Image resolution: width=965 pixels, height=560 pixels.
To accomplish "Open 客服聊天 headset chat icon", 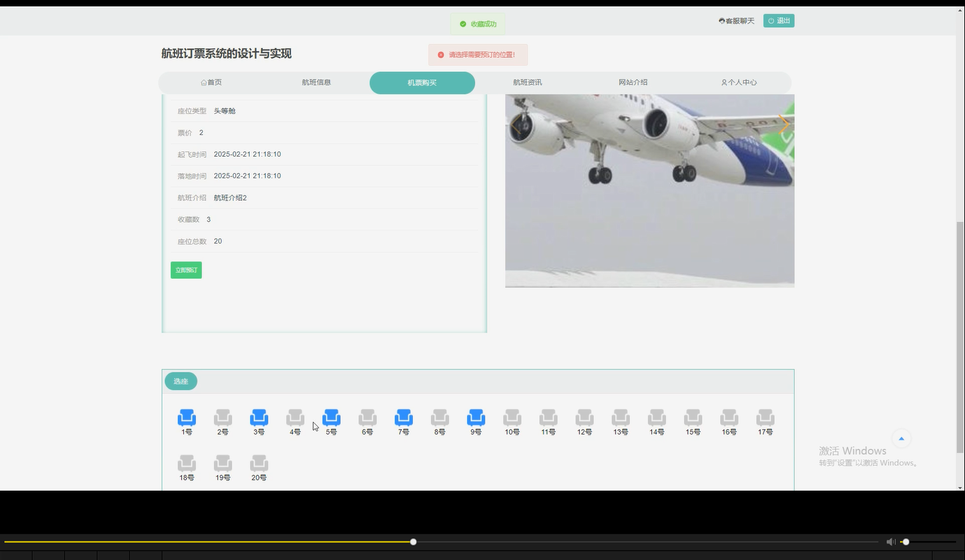I will point(721,20).
